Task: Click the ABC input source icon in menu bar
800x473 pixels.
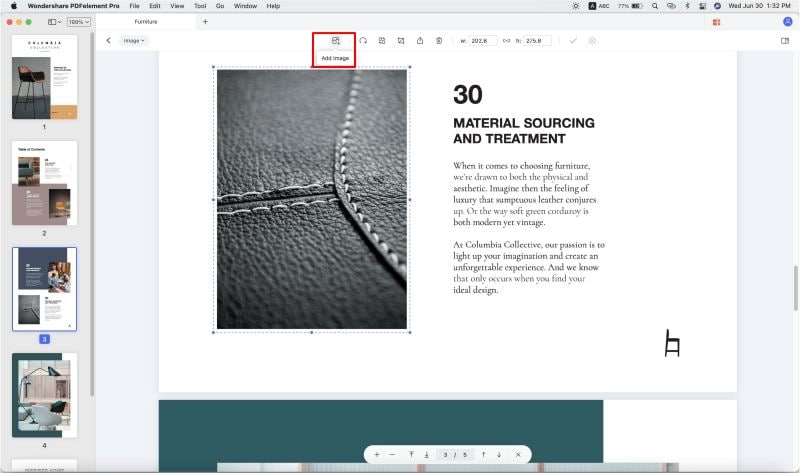Action: (599, 6)
